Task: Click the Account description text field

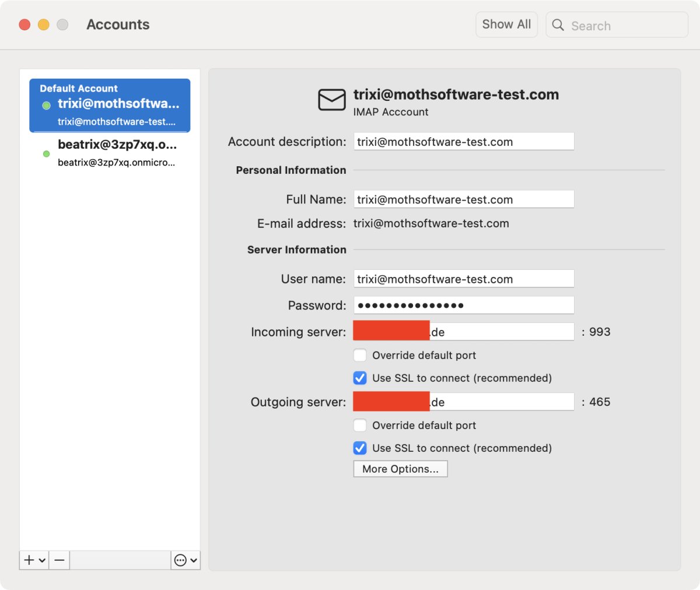Action: [463, 142]
